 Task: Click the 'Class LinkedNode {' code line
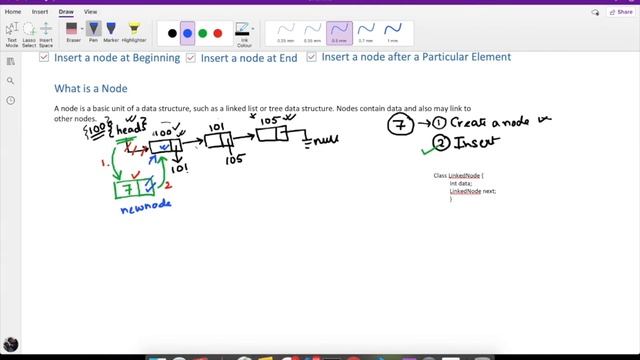tap(458, 176)
